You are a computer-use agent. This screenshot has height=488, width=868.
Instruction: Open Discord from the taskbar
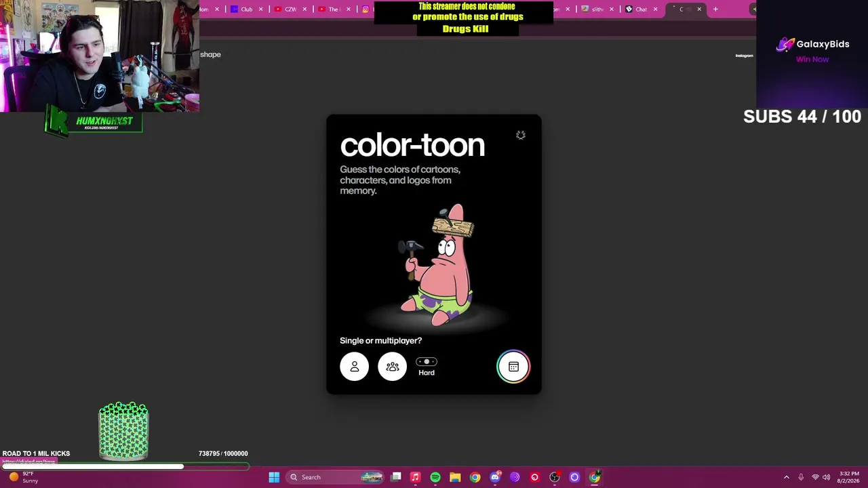[x=495, y=477]
